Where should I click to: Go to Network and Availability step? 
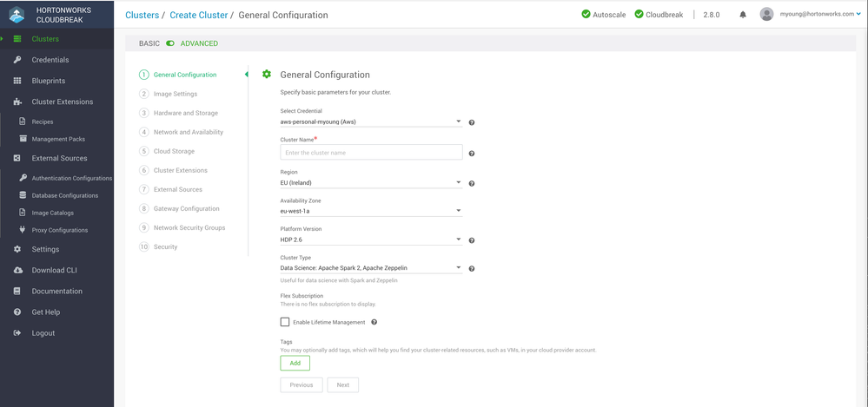[189, 132]
